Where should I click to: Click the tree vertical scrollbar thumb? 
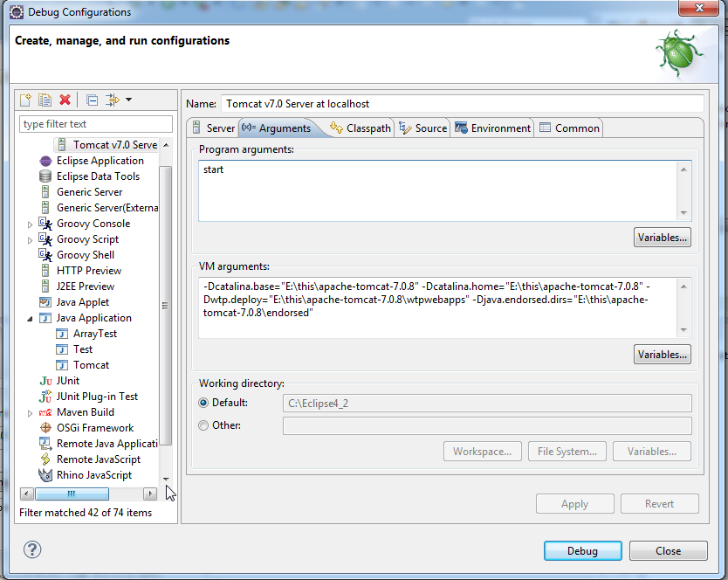coord(165,306)
